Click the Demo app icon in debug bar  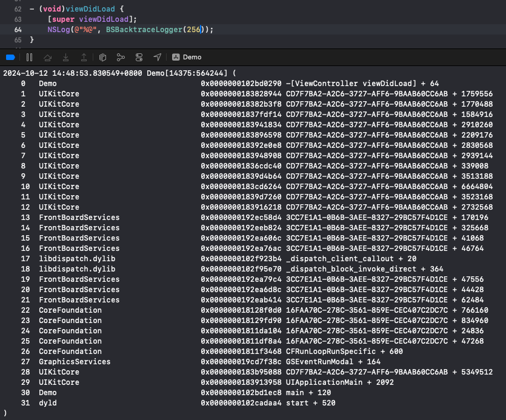[176, 57]
